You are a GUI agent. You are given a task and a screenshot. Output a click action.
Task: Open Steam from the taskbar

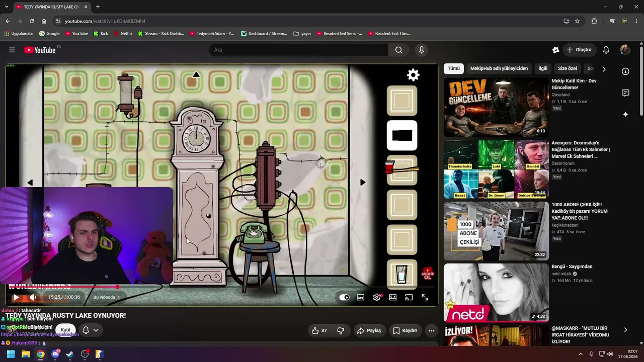click(x=70, y=354)
